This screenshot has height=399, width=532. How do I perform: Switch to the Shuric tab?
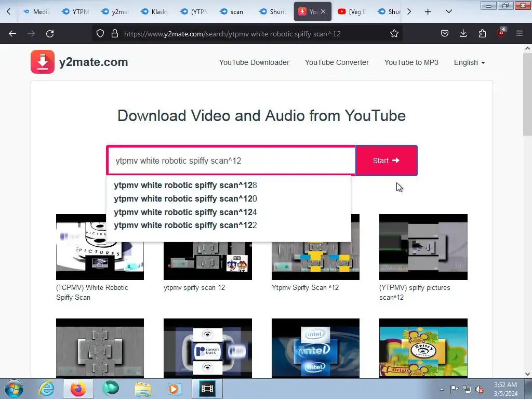point(273,11)
